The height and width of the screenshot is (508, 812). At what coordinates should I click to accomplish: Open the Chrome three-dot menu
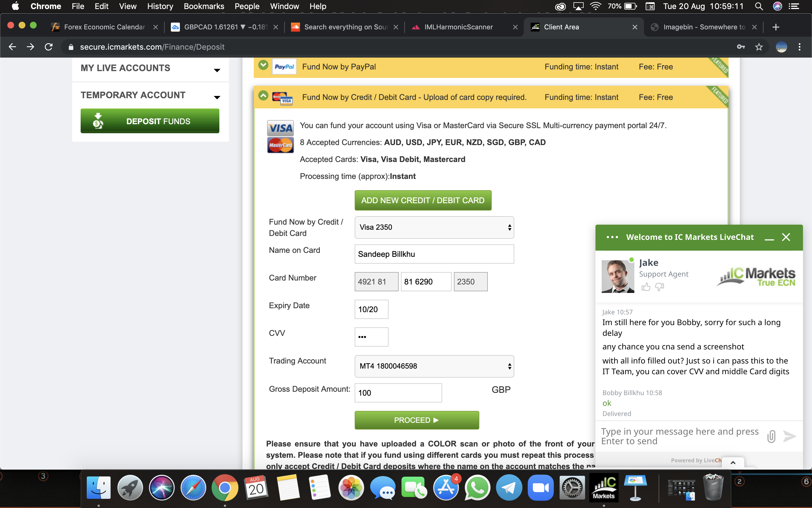(800, 47)
